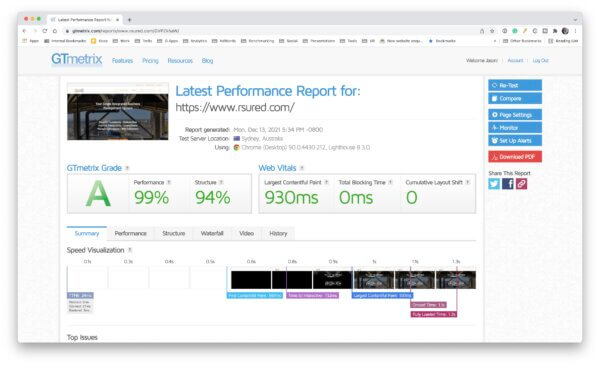The height and width of the screenshot is (366, 600).
Task: Switch to the Waterfall tab
Action: [212, 233]
